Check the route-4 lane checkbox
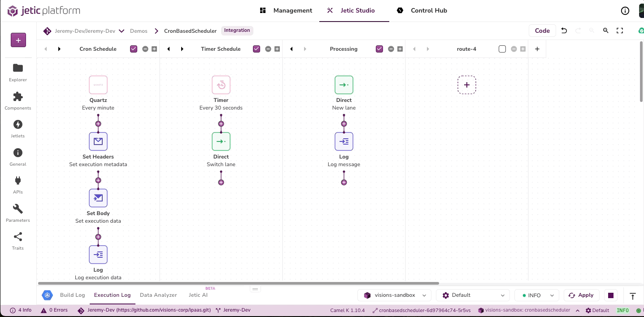The width and height of the screenshot is (644, 317). 502,49
